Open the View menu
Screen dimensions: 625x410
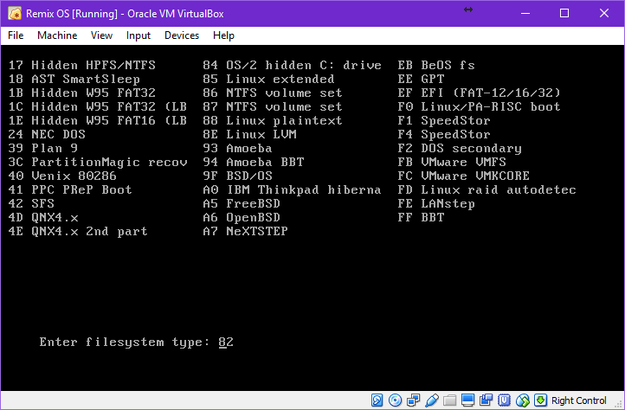coord(101,35)
